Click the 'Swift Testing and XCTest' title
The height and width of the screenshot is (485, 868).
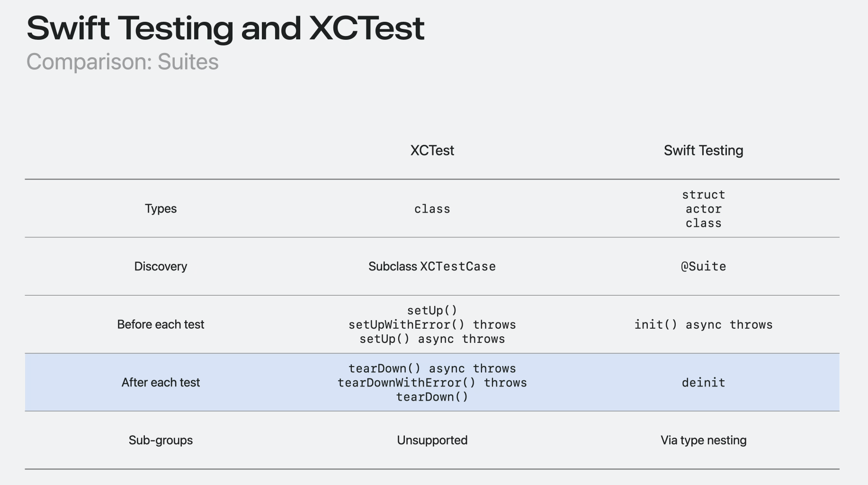click(225, 28)
